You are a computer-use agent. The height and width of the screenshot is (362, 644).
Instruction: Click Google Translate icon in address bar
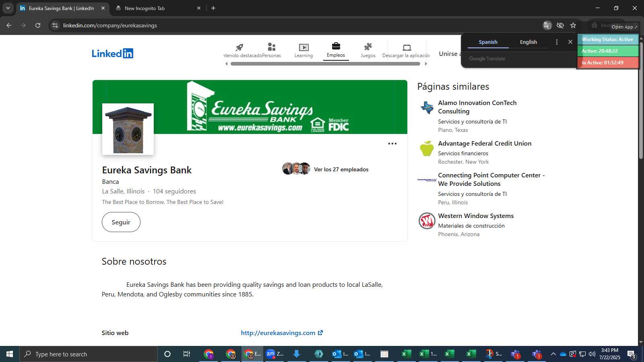(x=547, y=25)
